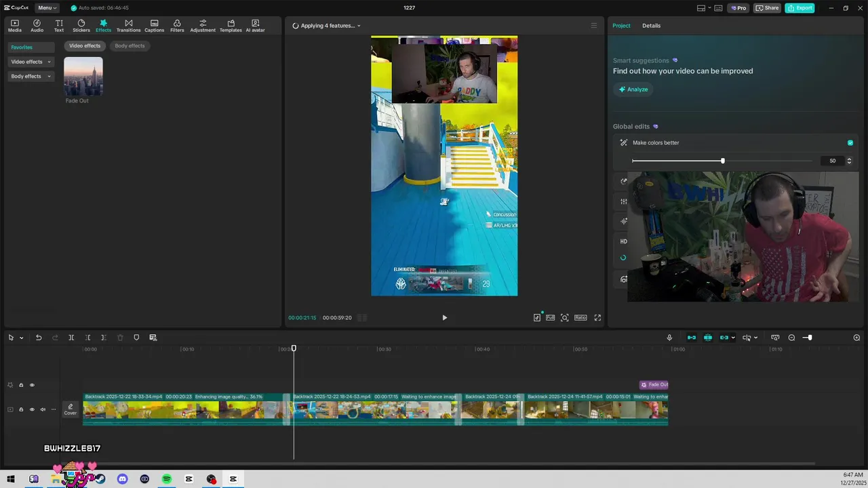
Task: Toggle auto snapping on the timeline
Action: 708,338
